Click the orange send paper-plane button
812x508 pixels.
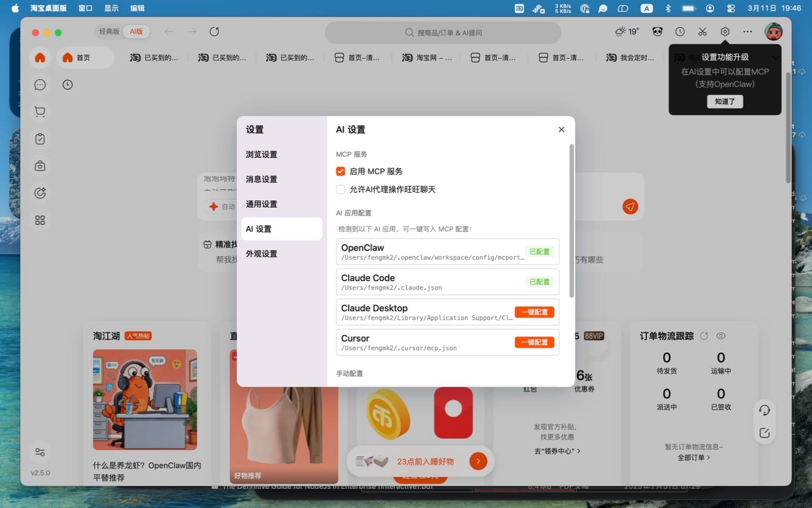coord(630,207)
